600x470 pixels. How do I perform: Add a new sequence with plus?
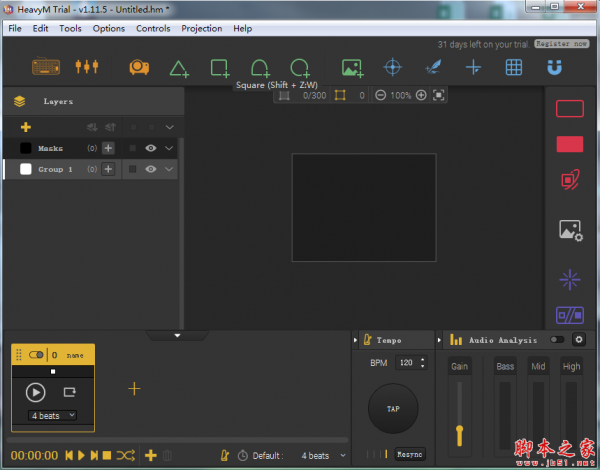pos(134,388)
